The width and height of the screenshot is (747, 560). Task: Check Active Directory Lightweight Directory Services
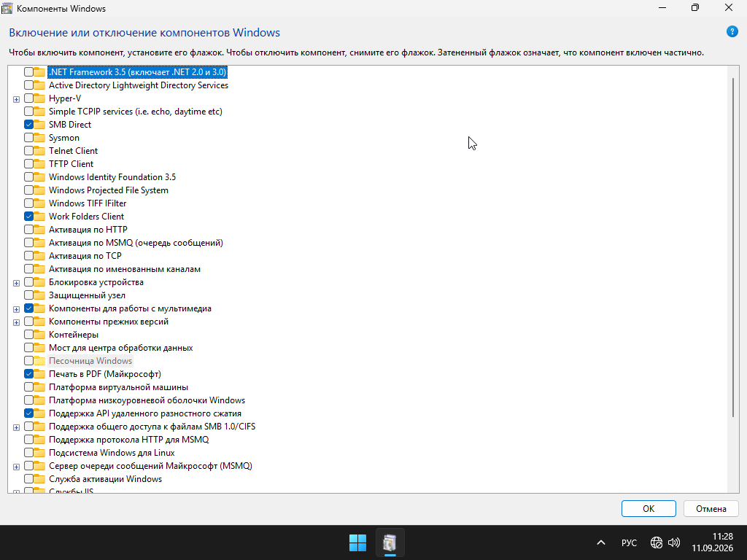(x=28, y=85)
